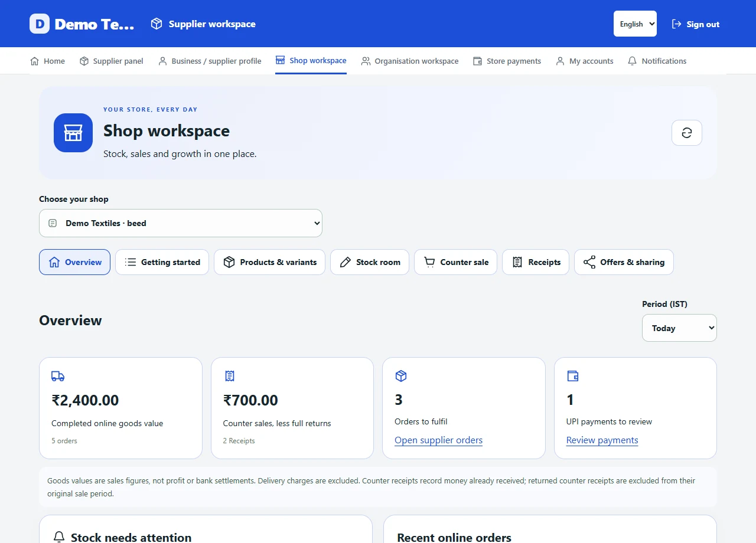
Task: Click the ₹2,400.00 online goods value
Action: [85, 400]
